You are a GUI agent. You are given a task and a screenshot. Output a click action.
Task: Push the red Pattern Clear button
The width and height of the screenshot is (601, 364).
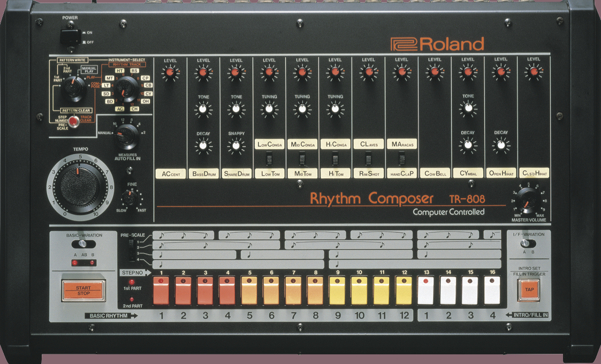click(x=74, y=121)
